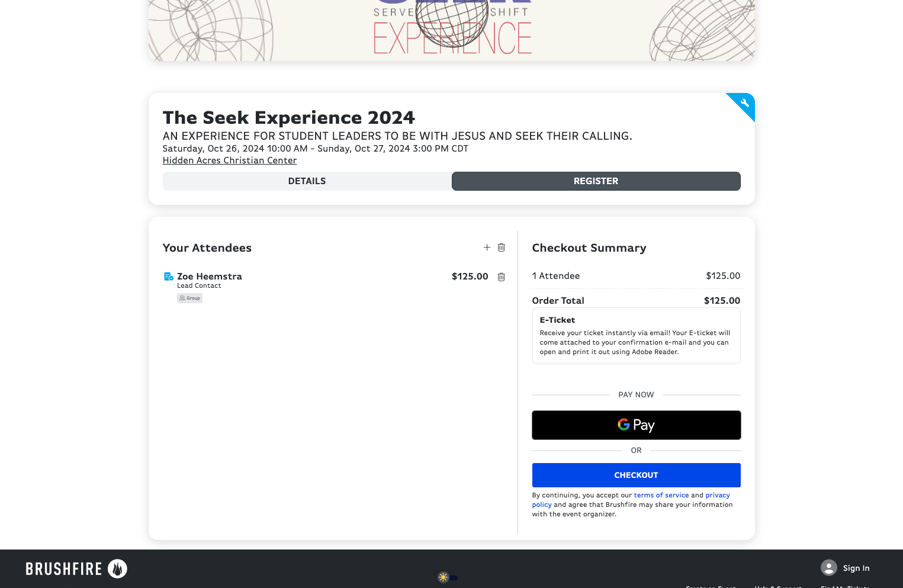903x588 pixels.
Task: Click the BRUSHFIRE wordmark in footer
Action: [x=64, y=569]
